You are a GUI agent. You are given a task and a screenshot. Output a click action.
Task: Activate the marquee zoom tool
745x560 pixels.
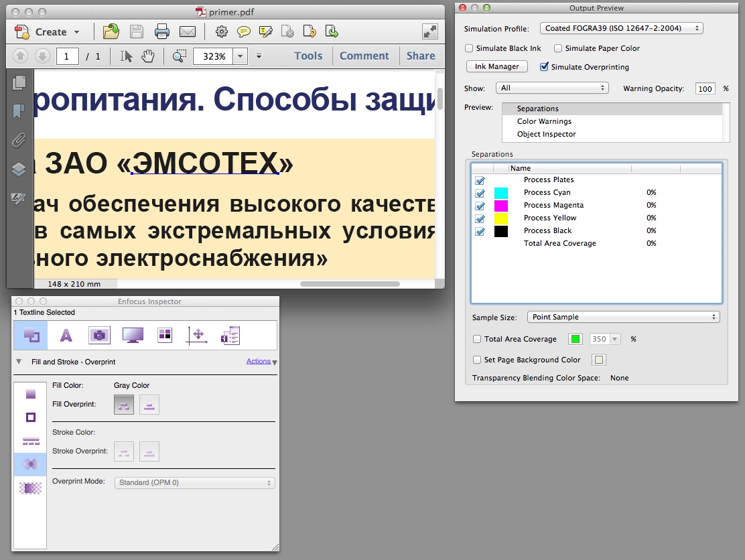pos(179,56)
